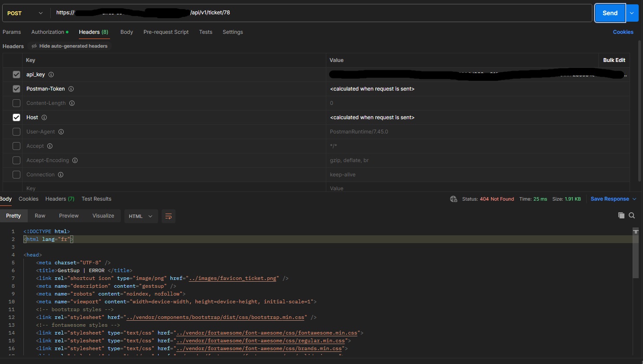The height and width of the screenshot is (364, 643).
Task: Open the HTML format dropdown
Action: click(141, 216)
